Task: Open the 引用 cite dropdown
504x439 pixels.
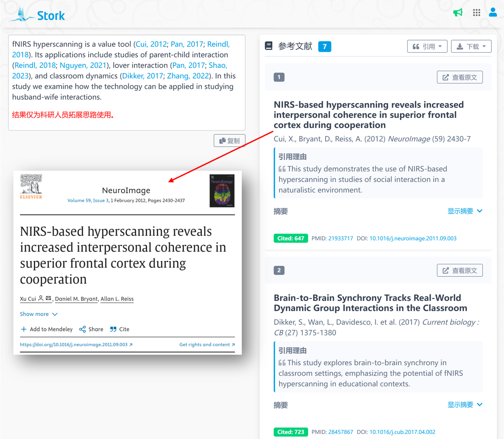Action: coord(427,46)
